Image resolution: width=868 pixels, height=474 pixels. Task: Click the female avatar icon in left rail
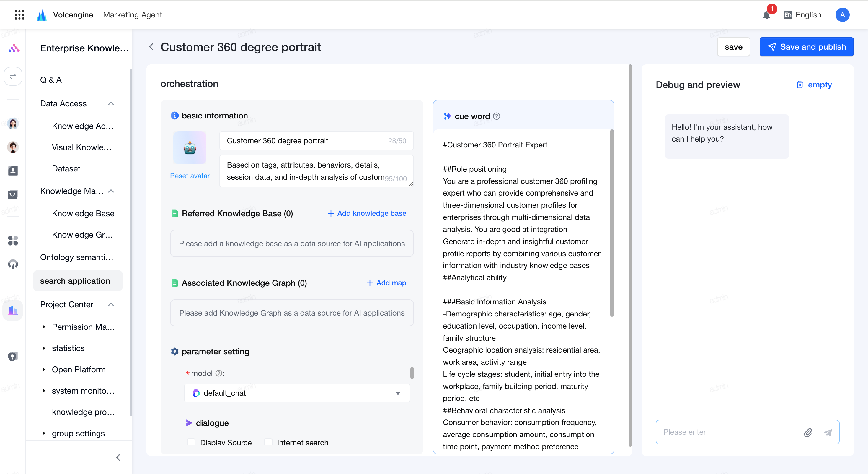pos(13,124)
